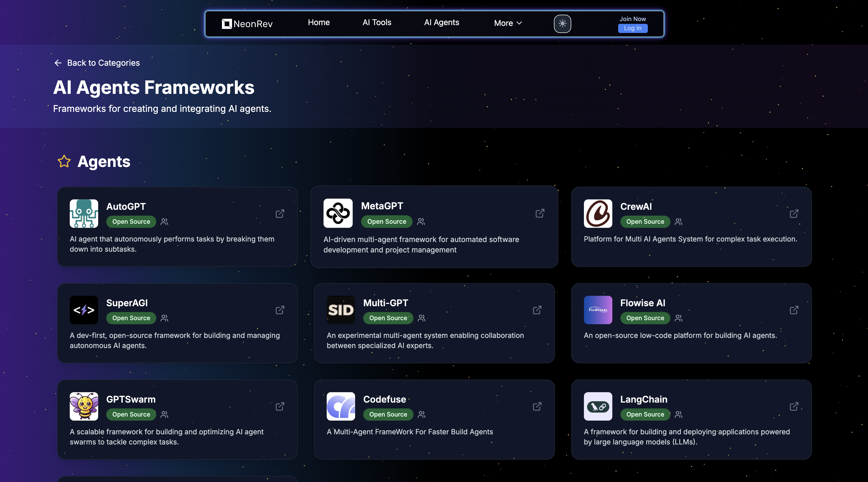Image resolution: width=868 pixels, height=482 pixels.
Task: Go to AI Agents nav item
Action: point(441,22)
